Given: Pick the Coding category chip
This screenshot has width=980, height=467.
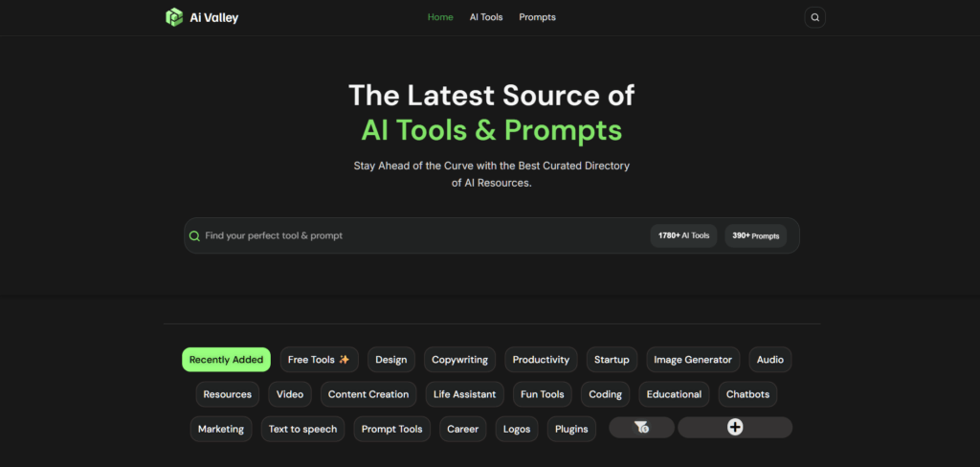Looking at the screenshot, I should [605, 394].
